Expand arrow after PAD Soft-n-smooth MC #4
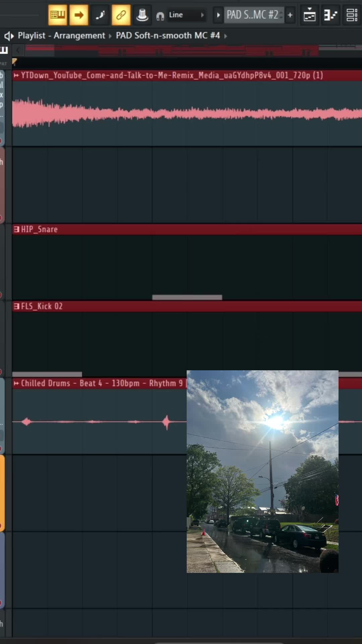This screenshot has width=362, height=644. [x=225, y=36]
